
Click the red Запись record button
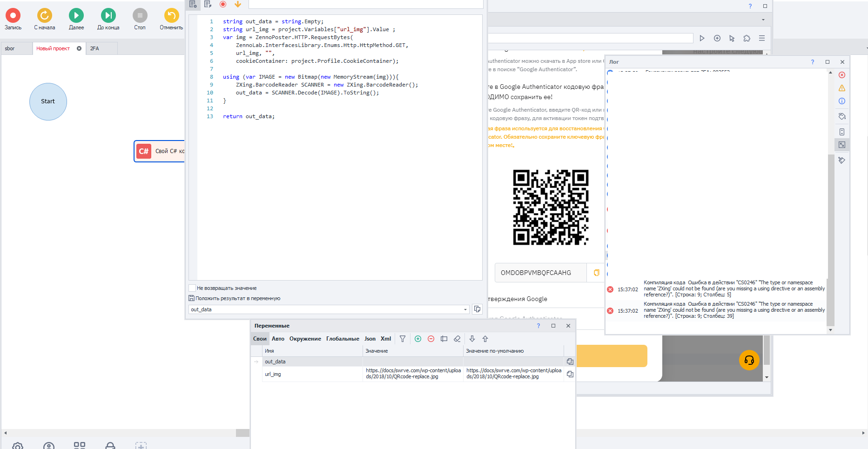pos(13,16)
